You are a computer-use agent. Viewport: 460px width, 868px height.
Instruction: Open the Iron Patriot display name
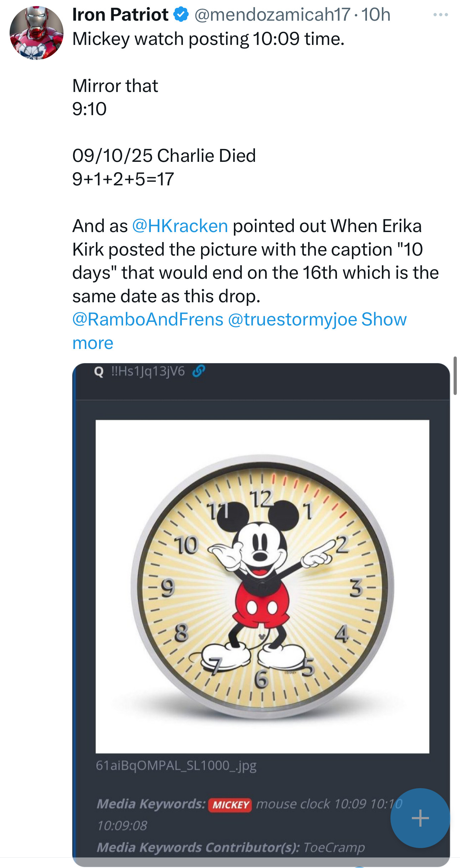120,15
